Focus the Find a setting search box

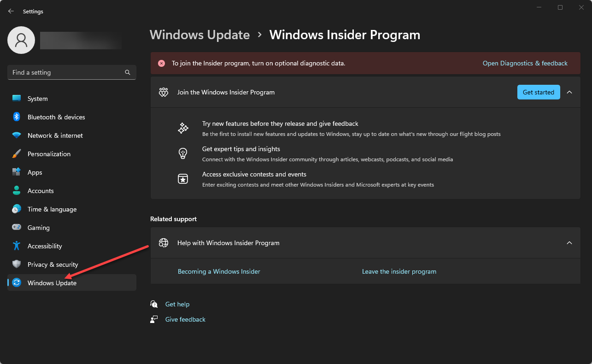(72, 72)
